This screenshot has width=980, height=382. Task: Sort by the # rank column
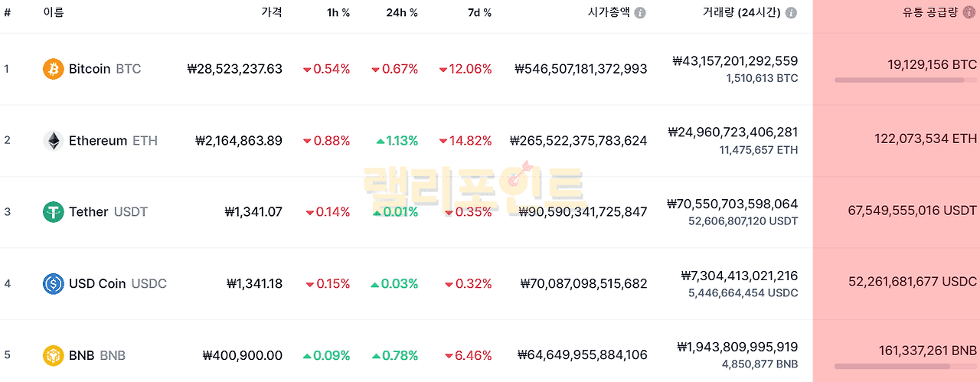(x=7, y=13)
